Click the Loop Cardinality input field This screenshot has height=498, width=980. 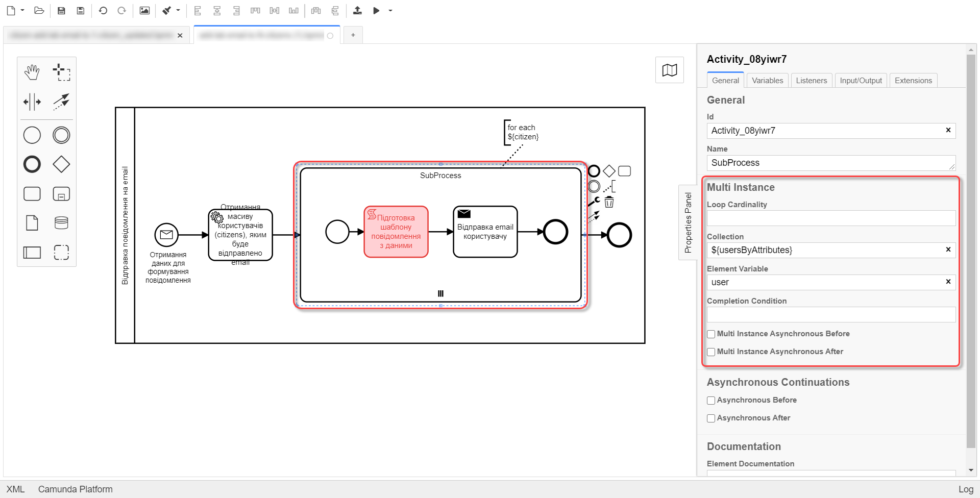click(x=830, y=218)
